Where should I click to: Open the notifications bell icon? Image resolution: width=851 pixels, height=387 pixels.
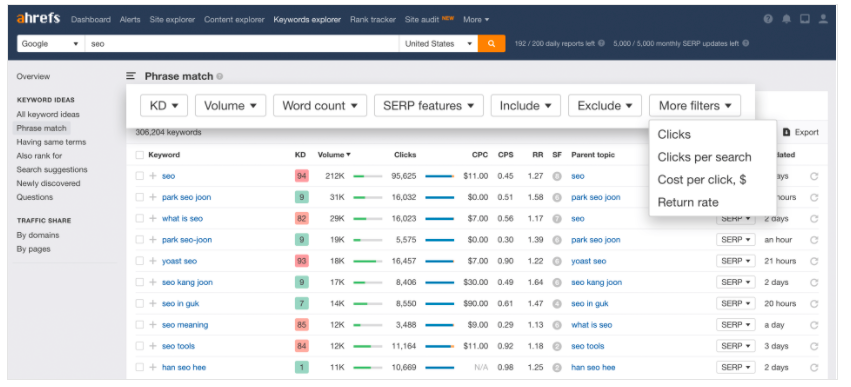[x=786, y=19]
